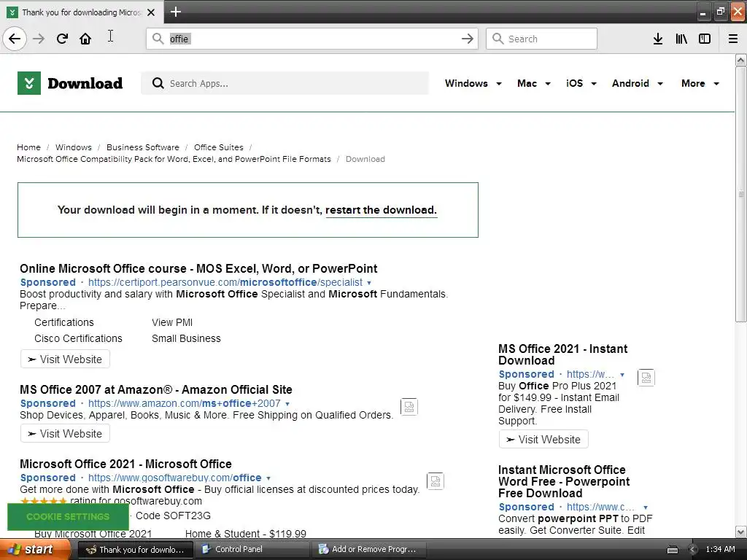The image size is (747, 560).
Task: Close the Thank you for downloading tab
Action: click(151, 12)
